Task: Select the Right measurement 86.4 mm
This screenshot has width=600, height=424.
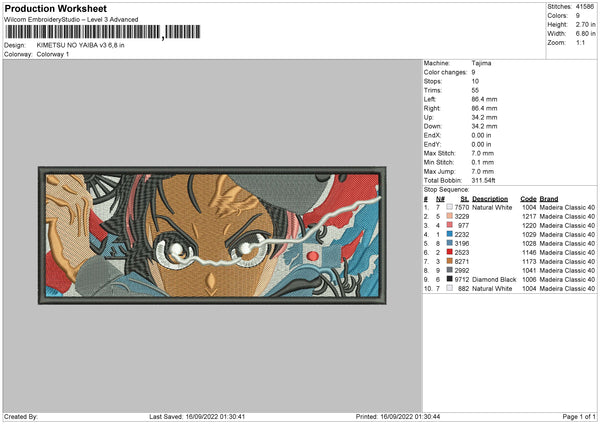Action: click(x=484, y=108)
